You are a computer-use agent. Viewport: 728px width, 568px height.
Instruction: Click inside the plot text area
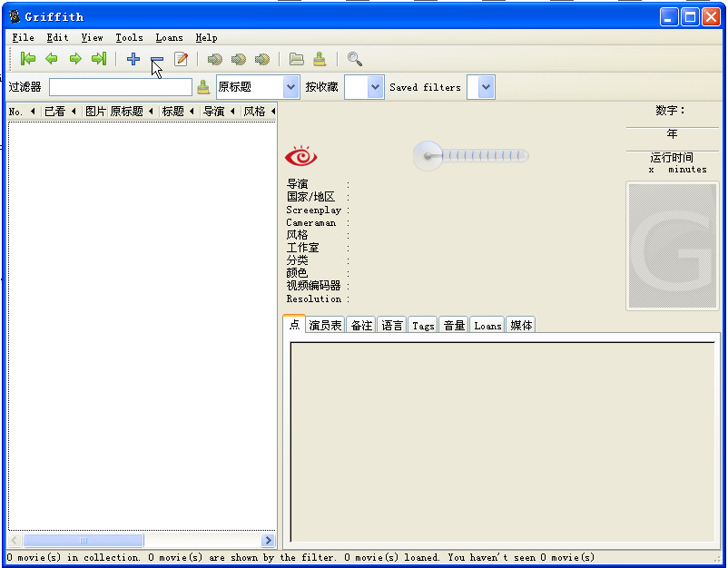click(502, 442)
